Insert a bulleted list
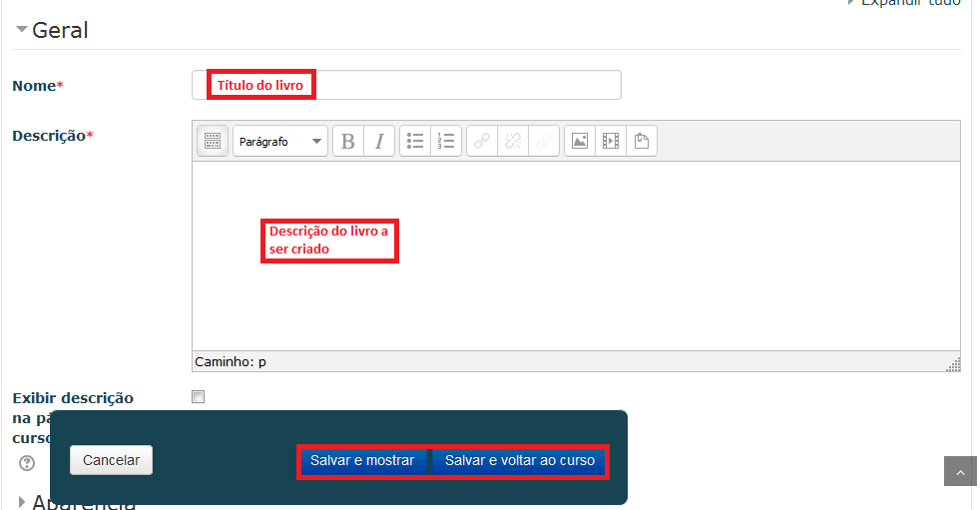The image size is (980, 510). point(415,142)
